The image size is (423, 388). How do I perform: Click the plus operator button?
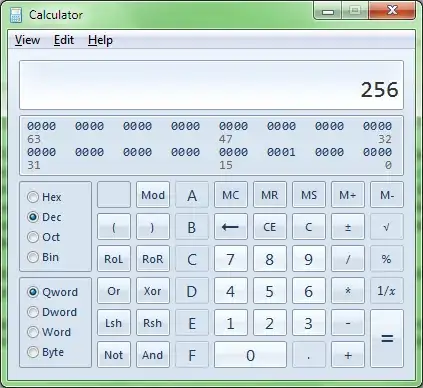[x=348, y=355]
